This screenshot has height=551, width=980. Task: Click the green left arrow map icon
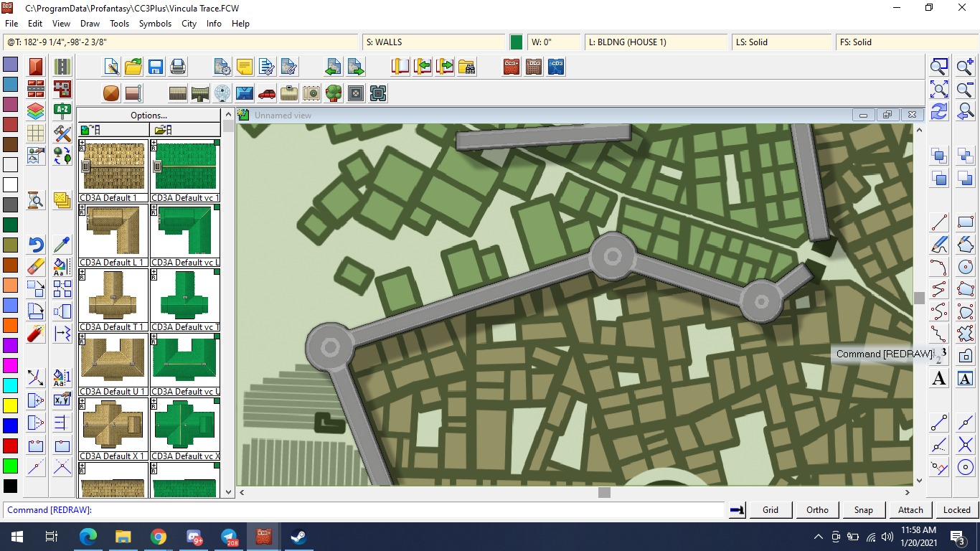click(x=333, y=67)
